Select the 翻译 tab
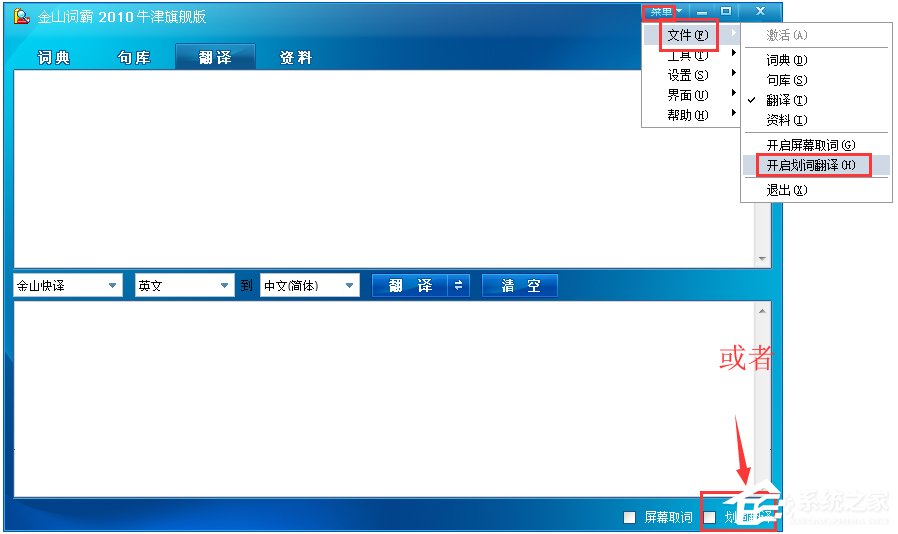Screen dimensions: 898x534 (215, 57)
